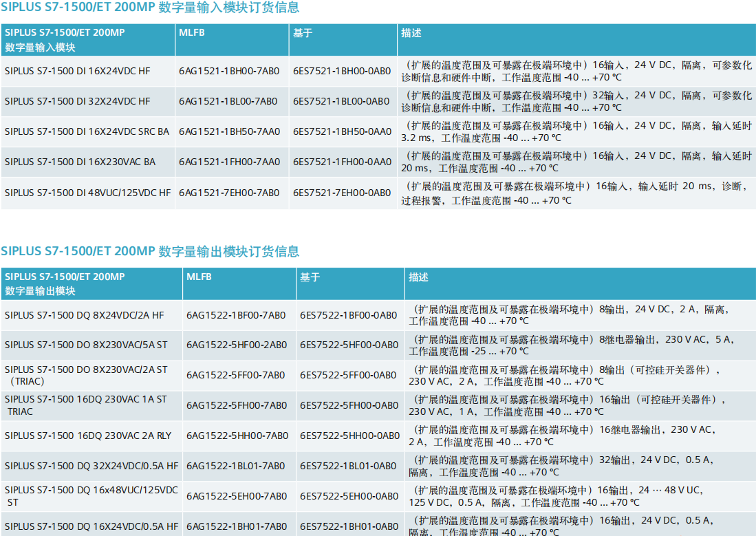Select MLFB code 6AG1522-1BF00-7AB0
Image resolution: width=756 pixels, height=536 pixels.
coord(236,316)
